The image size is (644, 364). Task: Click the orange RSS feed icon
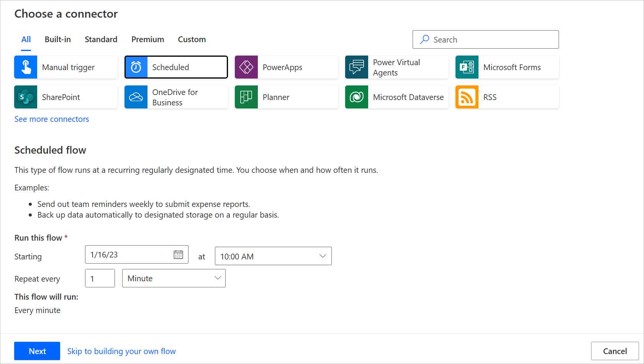(x=467, y=97)
